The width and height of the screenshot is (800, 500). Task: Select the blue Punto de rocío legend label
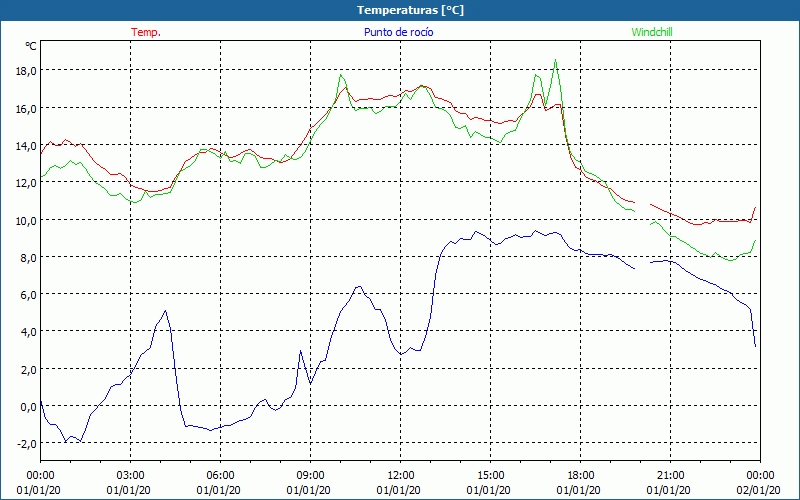[x=398, y=32]
